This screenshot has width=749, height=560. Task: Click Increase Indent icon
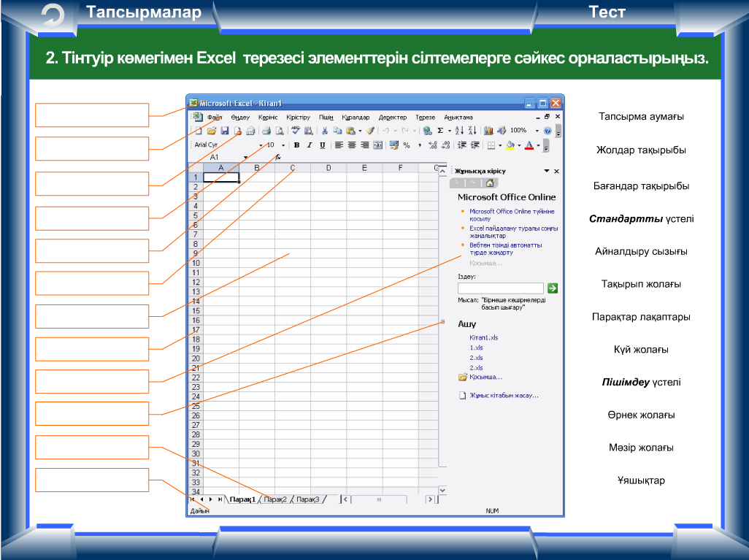point(475,145)
